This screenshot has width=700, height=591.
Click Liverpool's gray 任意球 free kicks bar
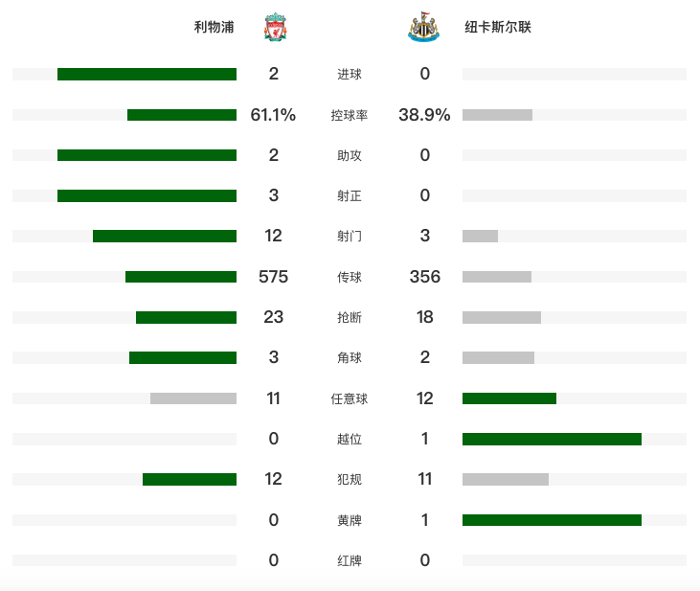click(x=193, y=398)
